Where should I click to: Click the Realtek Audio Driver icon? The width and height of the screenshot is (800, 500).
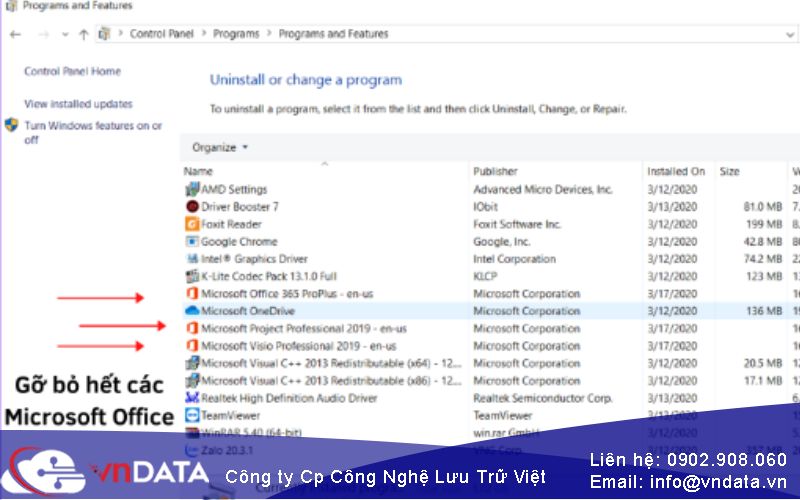tap(192, 397)
